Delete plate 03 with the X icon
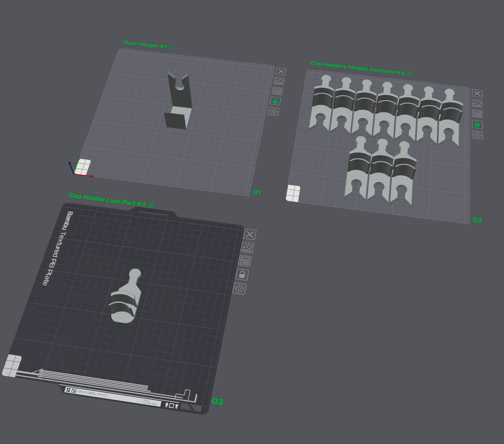Screen dimensions: 504x444 point(250,235)
